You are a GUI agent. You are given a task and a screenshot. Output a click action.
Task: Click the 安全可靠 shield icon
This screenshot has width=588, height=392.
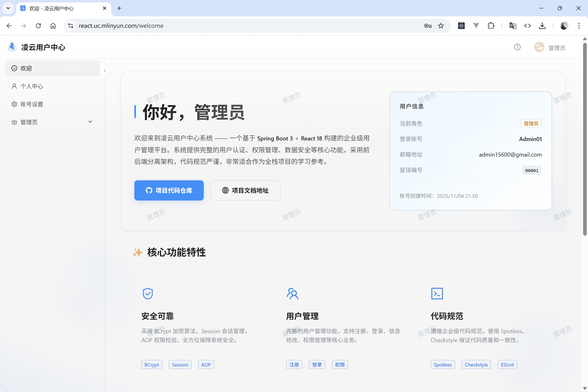pos(148,294)
